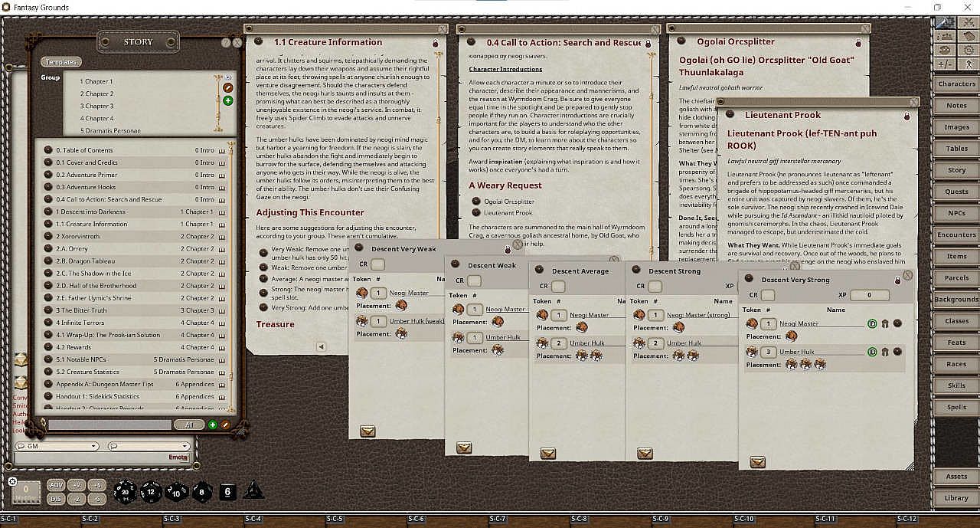Click the add-to-combat-tracker icon in Descent Very Strong
The height and width of the screenshot is (528, 980).
[x=758, y=461]
